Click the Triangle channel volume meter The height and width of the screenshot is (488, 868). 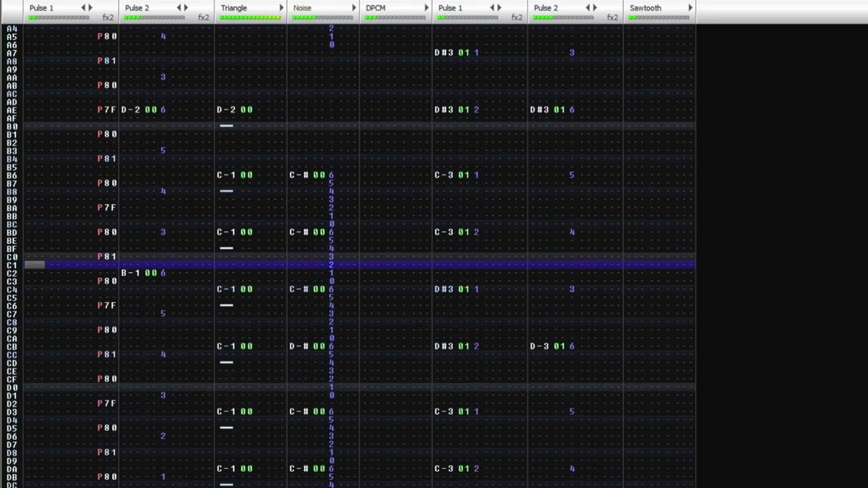(250, 17)
